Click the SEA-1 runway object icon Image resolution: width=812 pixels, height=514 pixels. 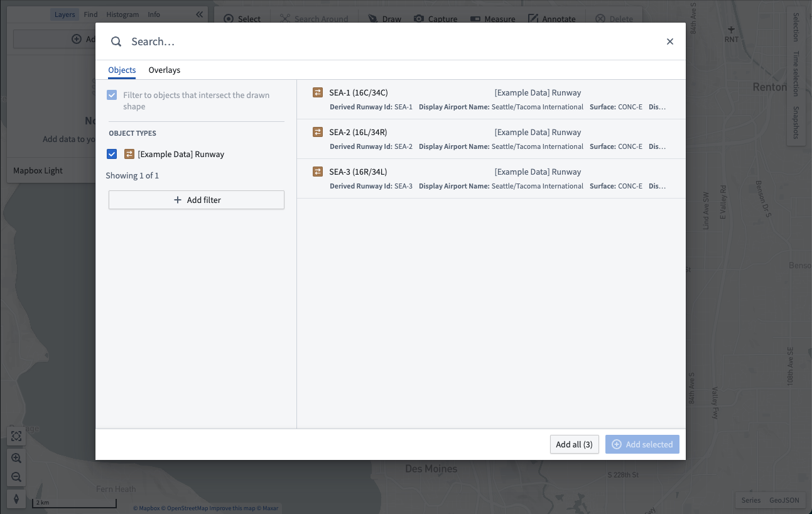[318, 92]
